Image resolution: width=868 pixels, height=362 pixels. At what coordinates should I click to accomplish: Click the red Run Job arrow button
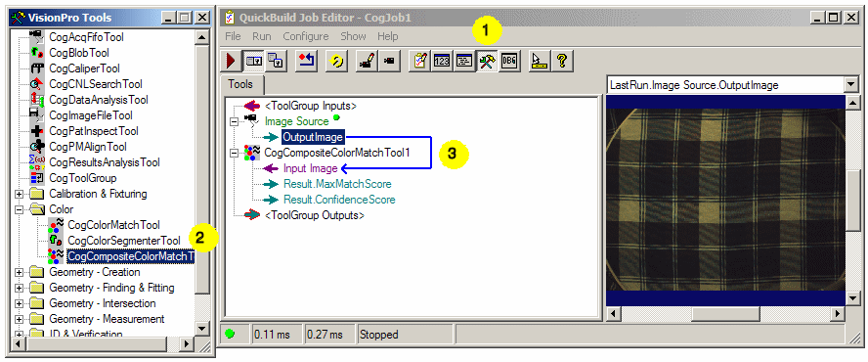click(x=231, y=61)
